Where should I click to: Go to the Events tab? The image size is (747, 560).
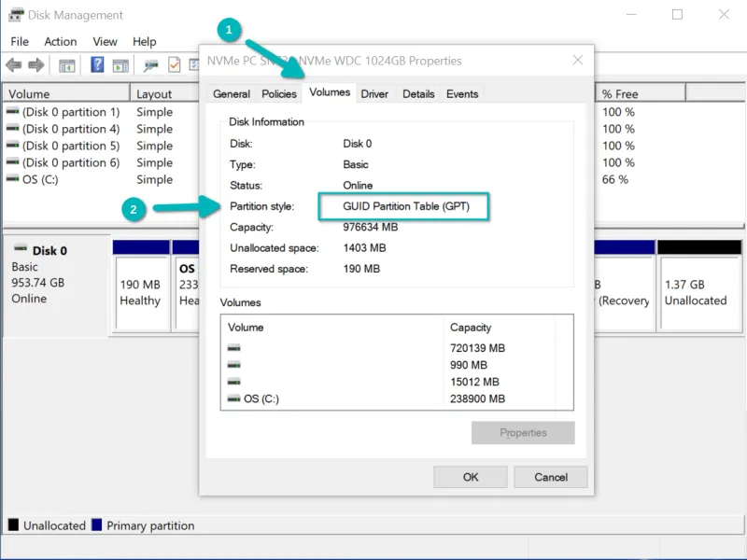462,93
